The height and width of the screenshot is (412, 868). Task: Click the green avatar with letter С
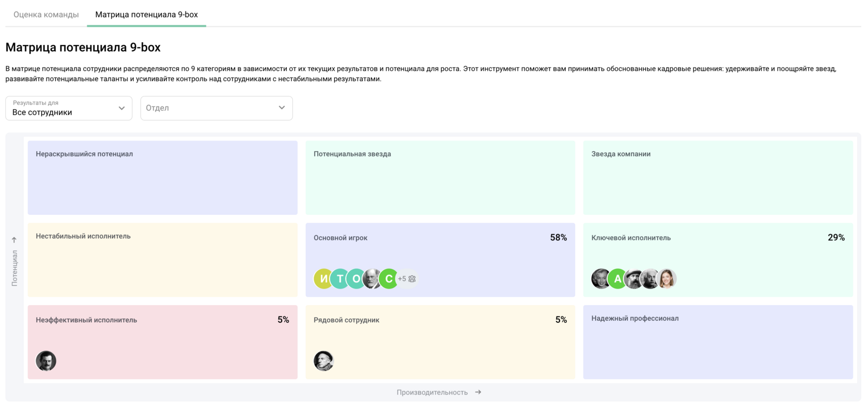coord(390,279)
